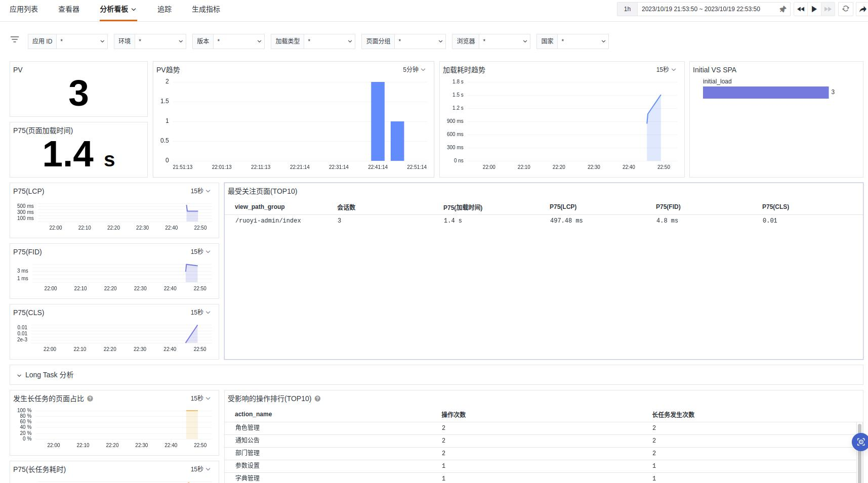Change 发生长任务的页面占比 15秒 interval
Screen dimensions: 868x483
point(200,399)
